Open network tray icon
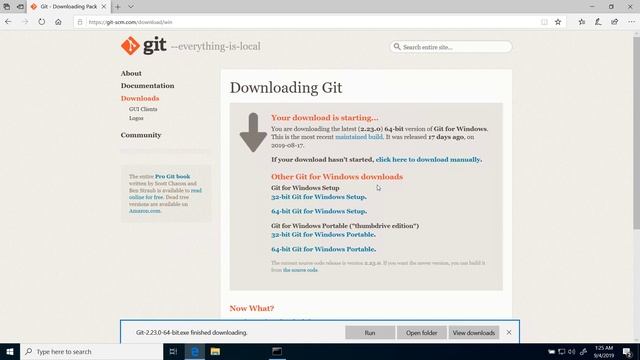 pyautogui.click(x=562, y=351)
